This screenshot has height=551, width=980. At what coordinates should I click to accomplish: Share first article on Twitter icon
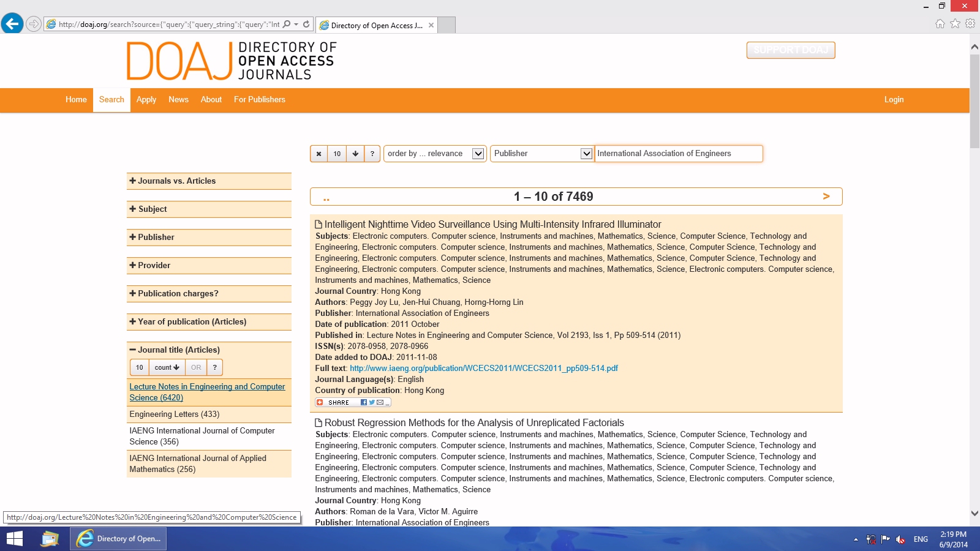(x=372, y=403)
